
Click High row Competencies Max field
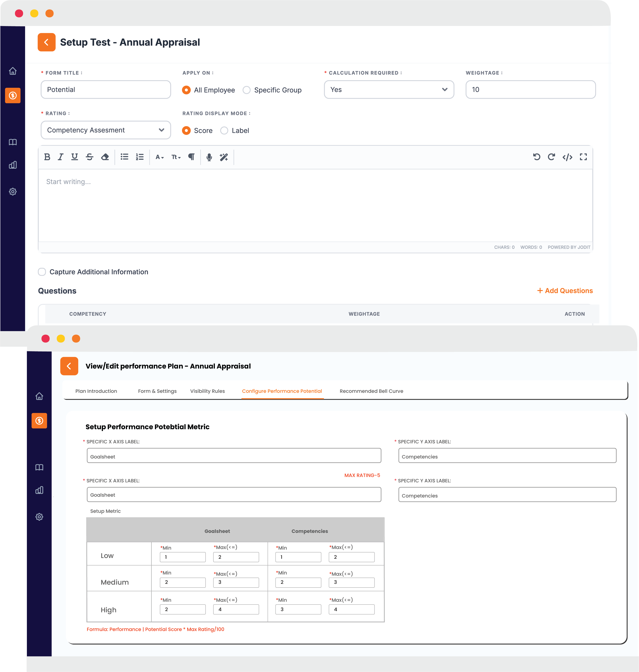click(x=351, y=609)
